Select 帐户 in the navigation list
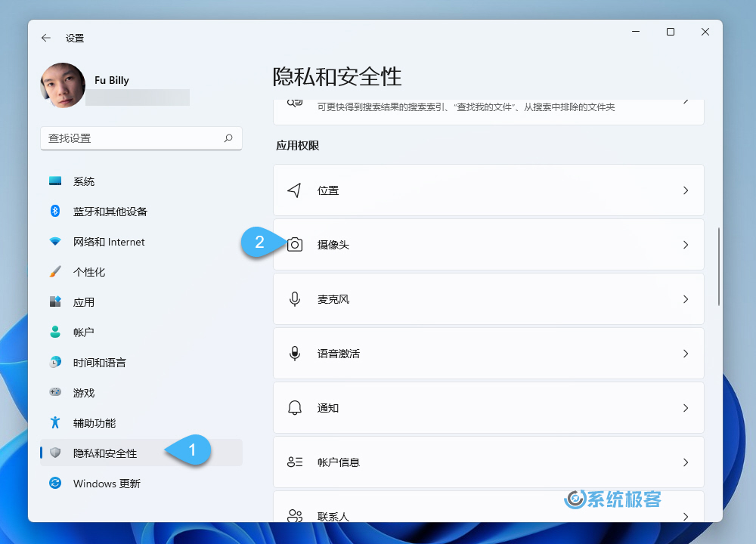The width and height of the screenshot is (756, 544). 141,332
